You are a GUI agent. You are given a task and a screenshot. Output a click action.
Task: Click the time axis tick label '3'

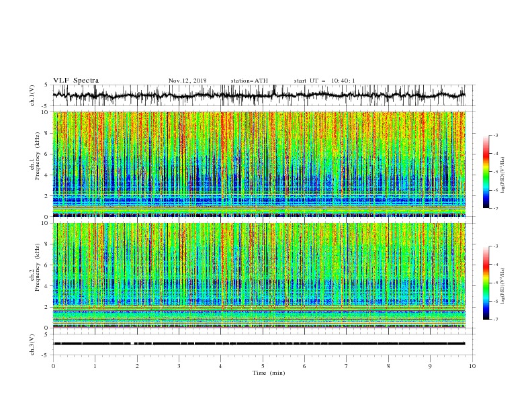[x=179, y=366]
